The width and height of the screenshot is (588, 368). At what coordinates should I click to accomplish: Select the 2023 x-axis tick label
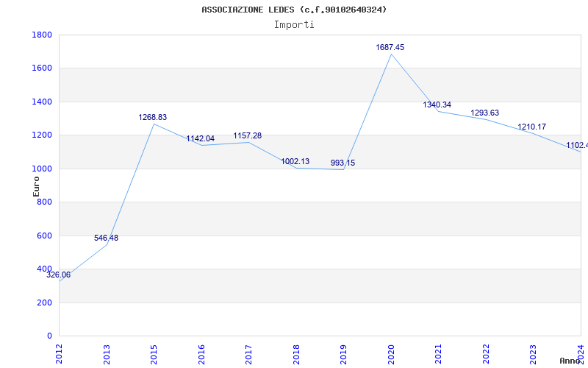click(534, 354)
